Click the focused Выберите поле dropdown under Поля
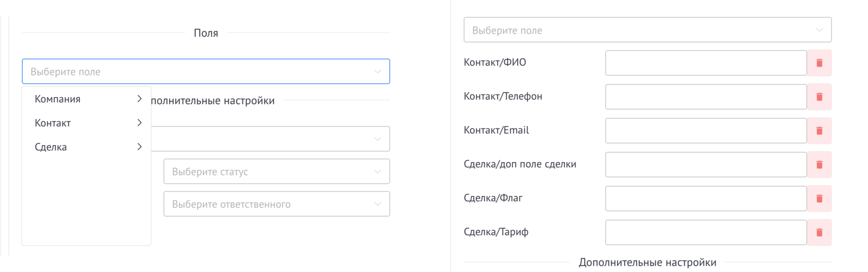Screen dimensions: 868x272 (205, 72)
